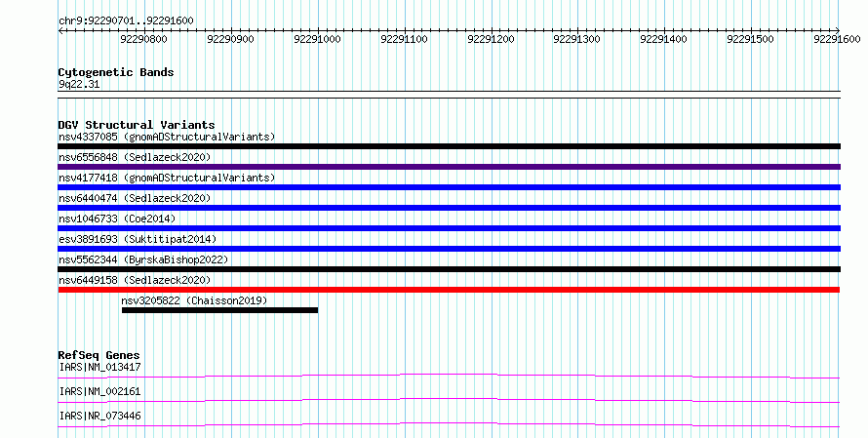Select the blue esv3891693 variant bar

coord(449,249)
